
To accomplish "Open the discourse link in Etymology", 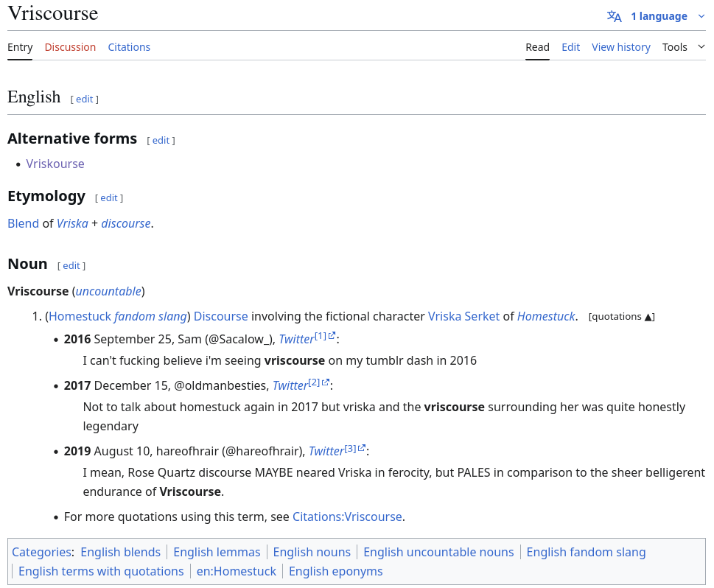I will point(126,223).
